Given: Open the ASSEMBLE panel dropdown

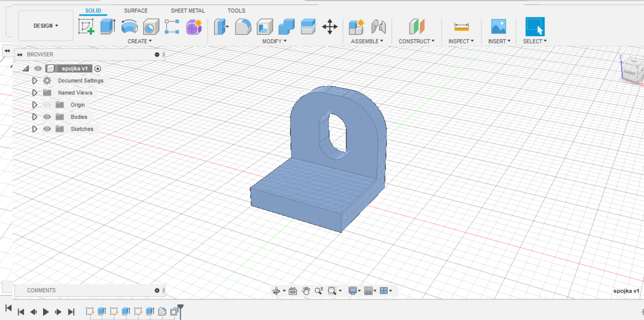Looking at the screenshot, I should pyautogui.click(x=367, y=41).
